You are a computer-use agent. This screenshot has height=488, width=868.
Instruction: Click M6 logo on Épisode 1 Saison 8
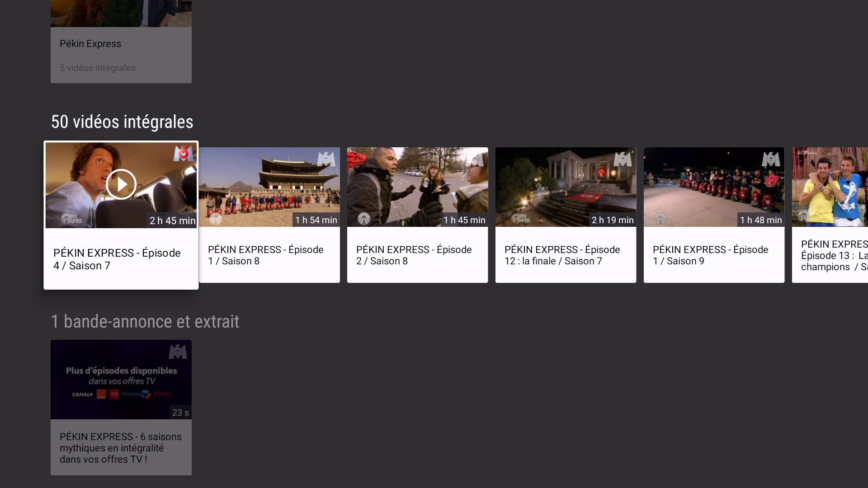(326, 159)
